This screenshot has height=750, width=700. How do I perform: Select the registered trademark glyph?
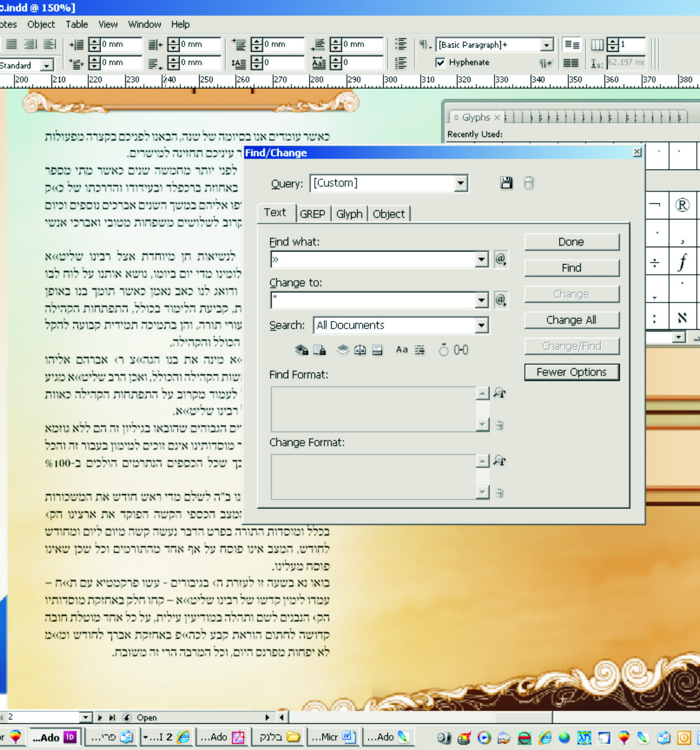coord(682,205)
